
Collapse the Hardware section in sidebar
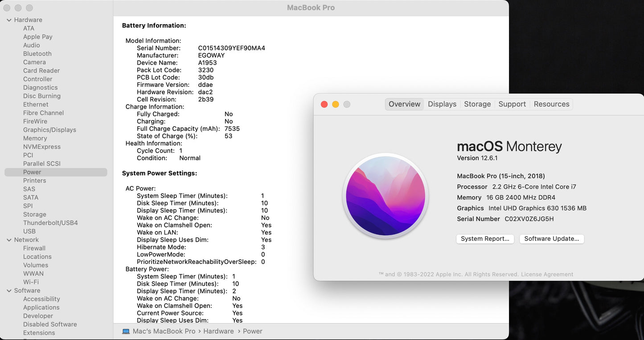coord(9,20)
